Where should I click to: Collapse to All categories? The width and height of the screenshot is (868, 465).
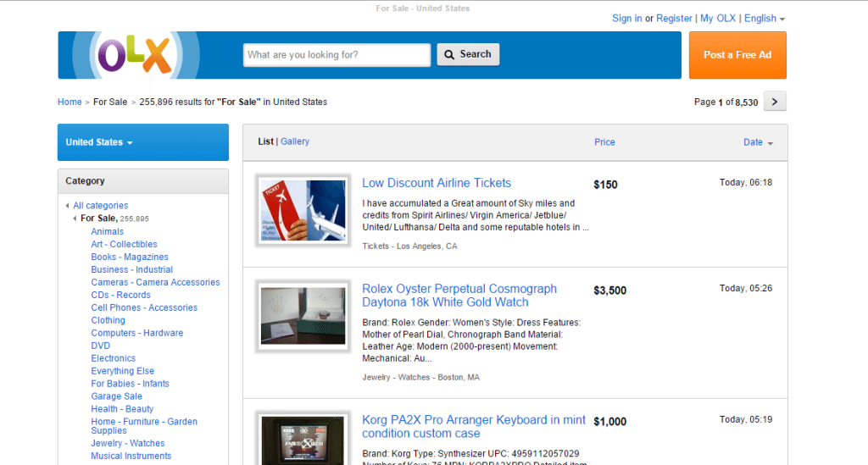tap(100, 205)
